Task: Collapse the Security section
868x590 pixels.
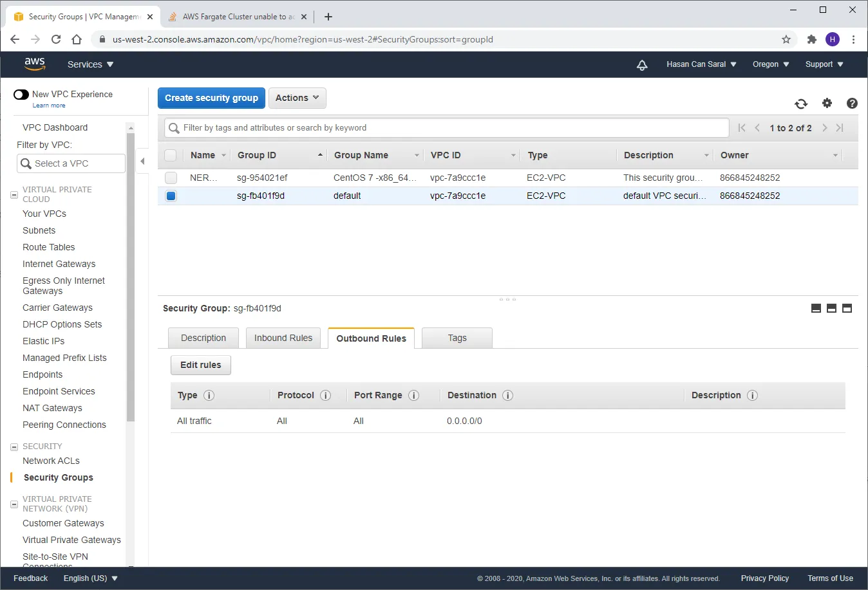Action: pos(14,447)
